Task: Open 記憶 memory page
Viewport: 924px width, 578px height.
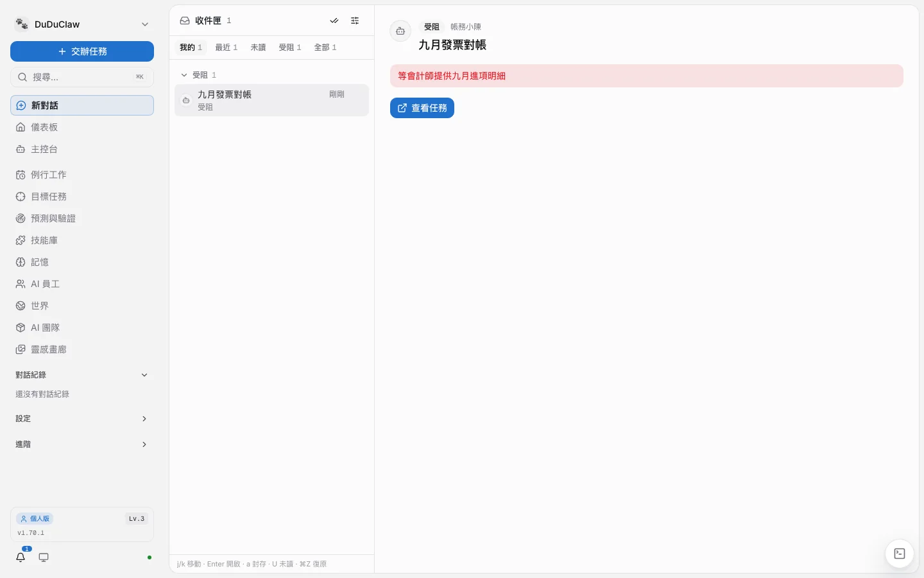Action: click(x=82, y=262)
